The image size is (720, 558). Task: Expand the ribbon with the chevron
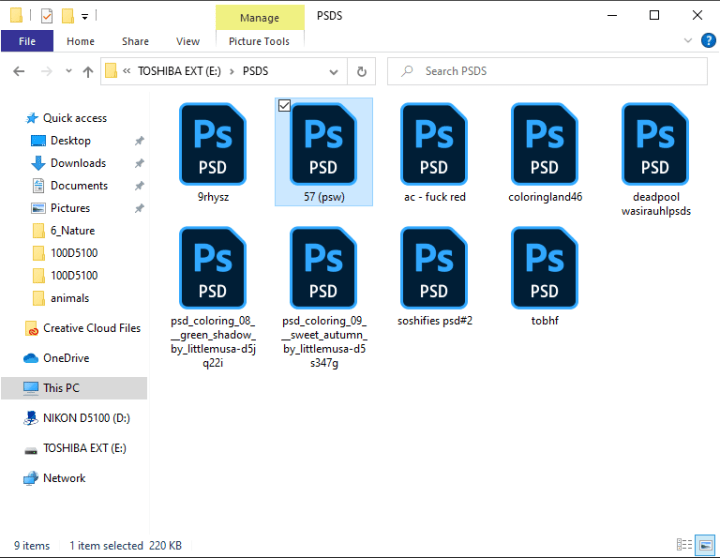(x=688, y=41)
